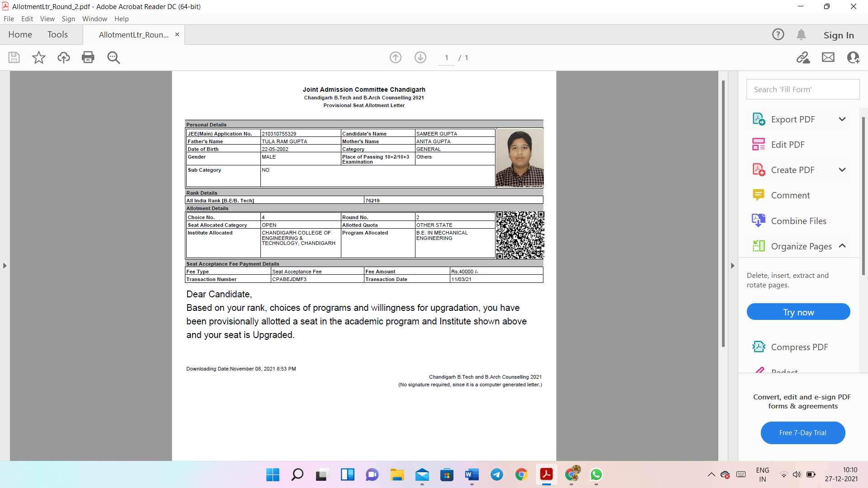Image resolution: width=868 pixels, height=488 pixels.
Task: Click the QR code in allotment details
Action: pos(520,235)
